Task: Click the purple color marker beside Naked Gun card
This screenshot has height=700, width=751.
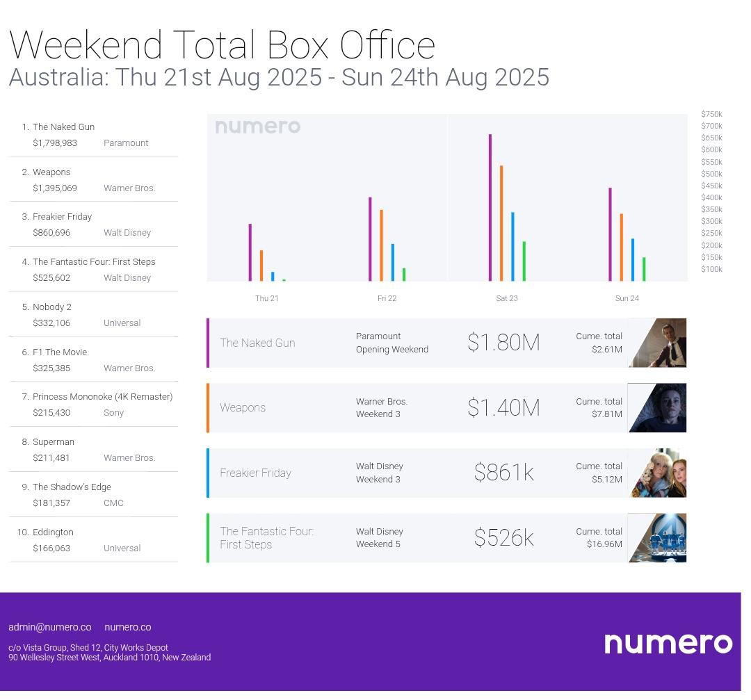Action: click(x=208, y=343)
